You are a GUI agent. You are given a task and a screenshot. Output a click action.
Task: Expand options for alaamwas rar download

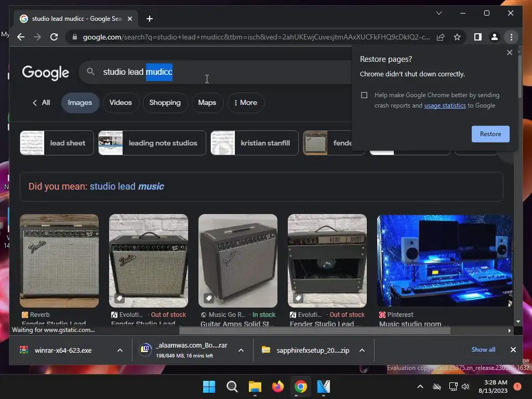pyautogui.click(x=241, y=350)
